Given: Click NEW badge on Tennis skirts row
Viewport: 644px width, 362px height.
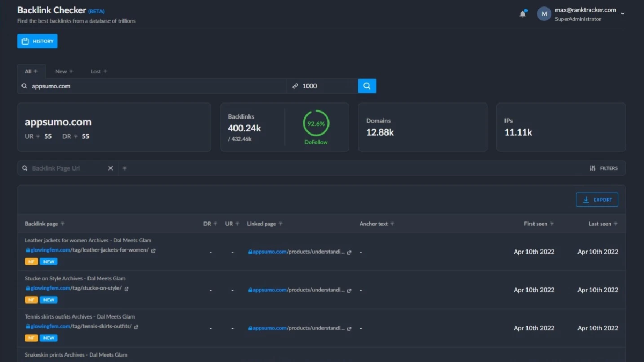Looking at the screenshot, I should tap(48, 338).
